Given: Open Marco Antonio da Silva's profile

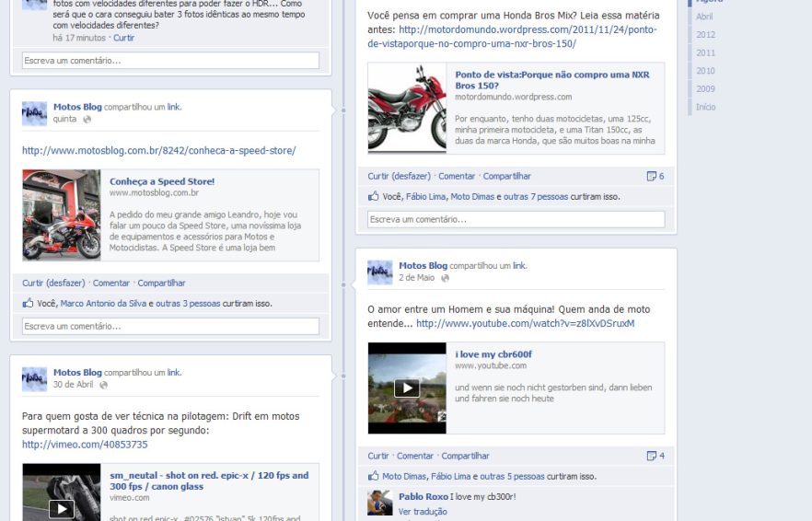Looking at the screenshot, I should [103, 304].
